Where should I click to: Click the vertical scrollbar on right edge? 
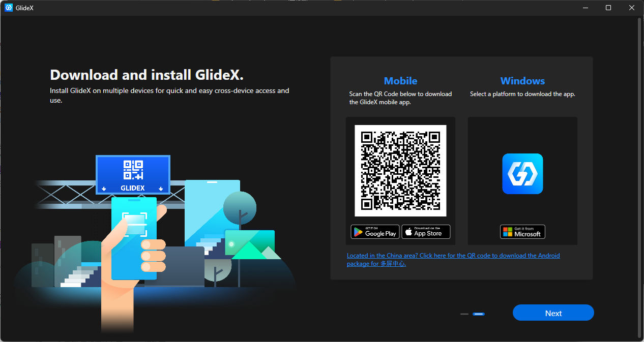pyautogui.click(x=639, y=178)
